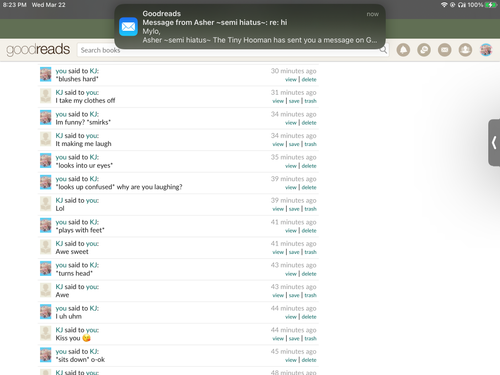This screenshot has height=375, width=500.
Task: Delete the "*plays with feet*" message
Action: pyautogui.click(x=309, y=231)
